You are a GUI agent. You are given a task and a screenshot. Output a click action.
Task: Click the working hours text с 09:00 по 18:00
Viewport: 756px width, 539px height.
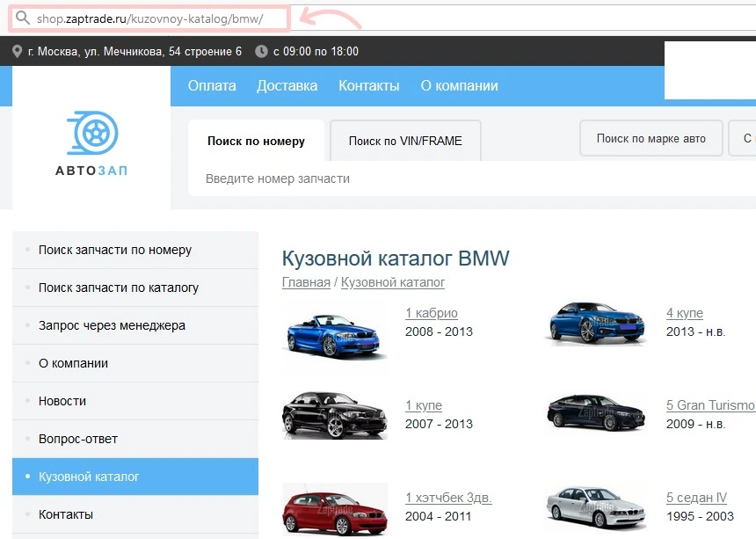click(316, 52)
